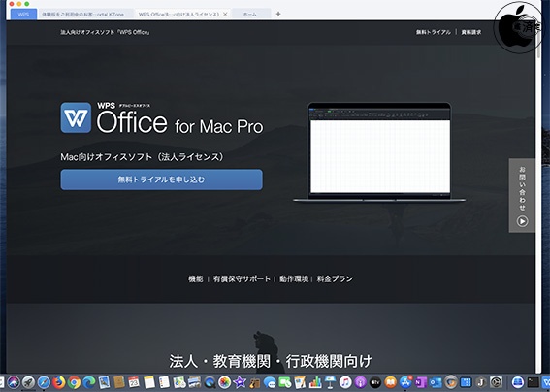Open FaceTime icon in the Dock
Viewport: 550px width, 392px height.
[285, 382]
